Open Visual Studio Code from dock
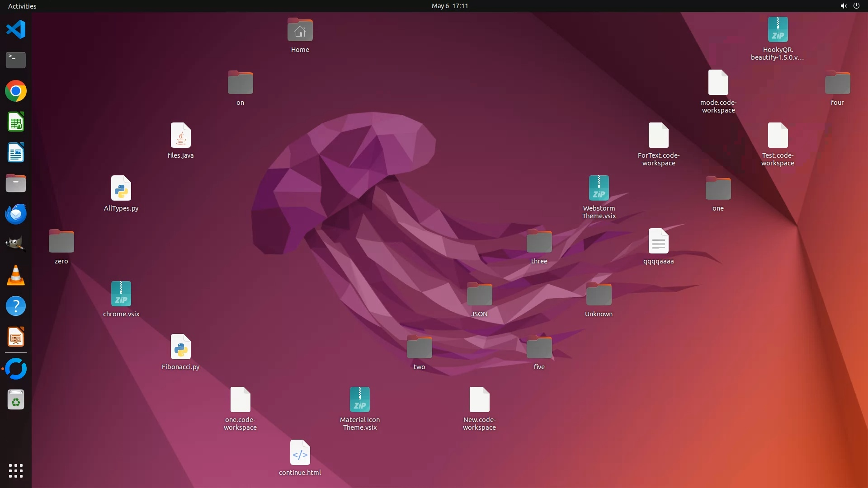The image size is (868, 488). [16, 30]
